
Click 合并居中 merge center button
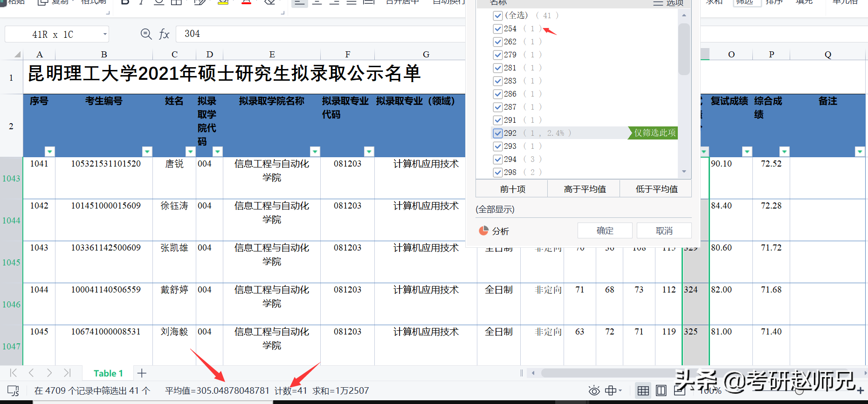[402, 2]
